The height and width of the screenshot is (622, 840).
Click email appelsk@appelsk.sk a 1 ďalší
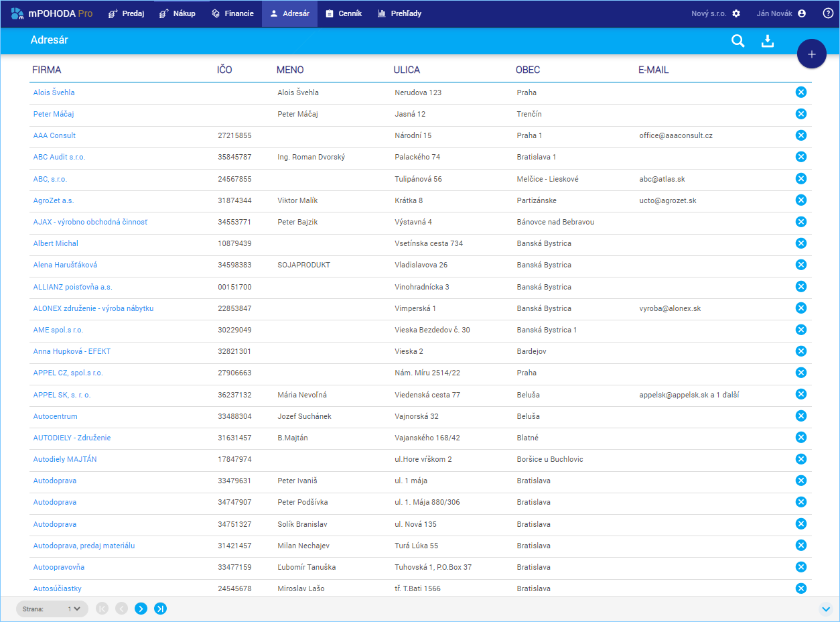689,395
